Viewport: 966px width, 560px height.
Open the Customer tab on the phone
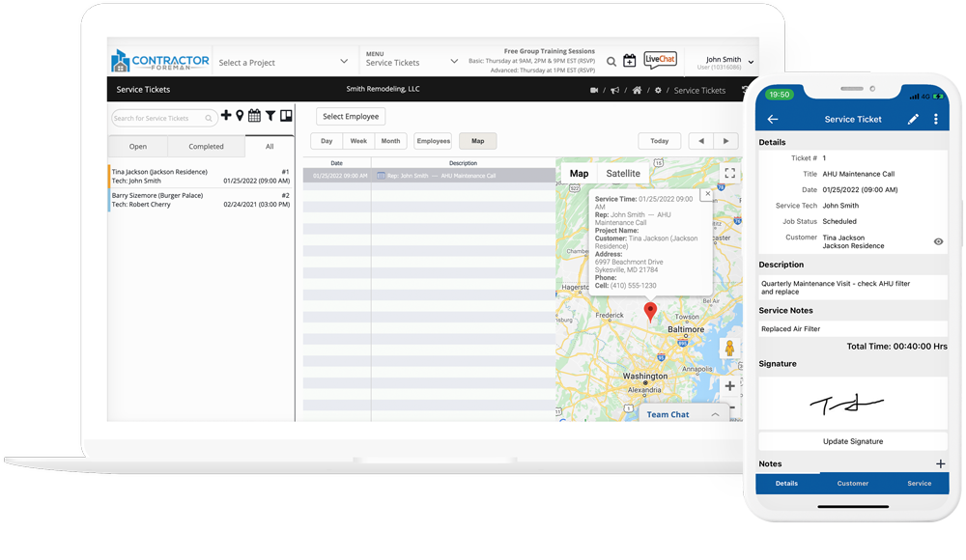[852, 483]
